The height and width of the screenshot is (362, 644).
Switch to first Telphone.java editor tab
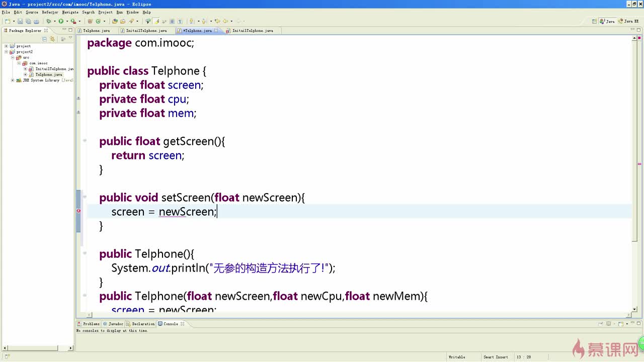pyautogui.click(x=96, y=31)
